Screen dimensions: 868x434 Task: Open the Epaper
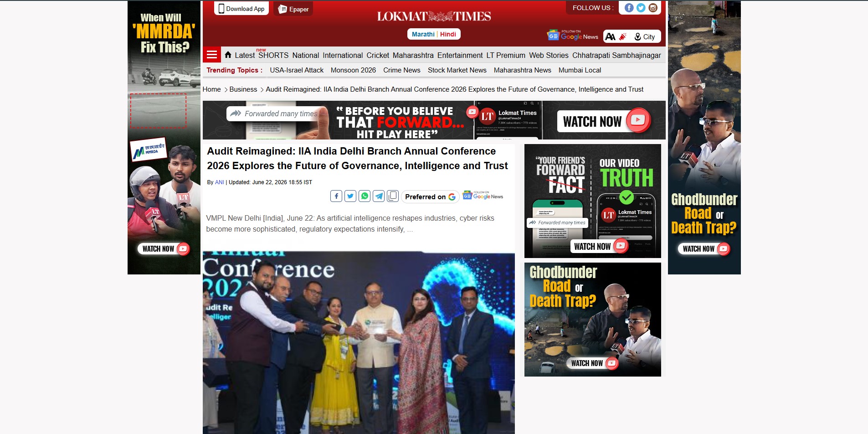293,9
